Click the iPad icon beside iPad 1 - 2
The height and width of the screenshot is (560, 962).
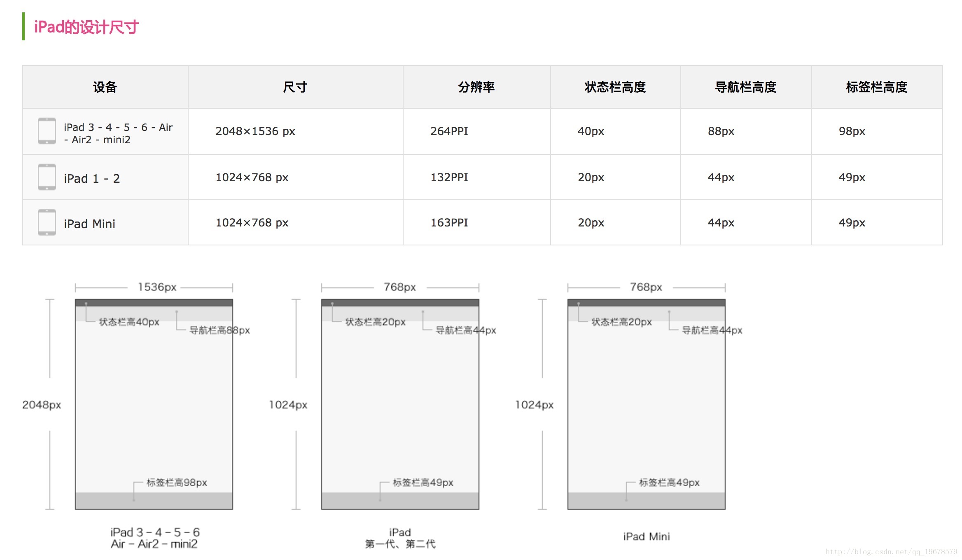(x=47, y=177)
